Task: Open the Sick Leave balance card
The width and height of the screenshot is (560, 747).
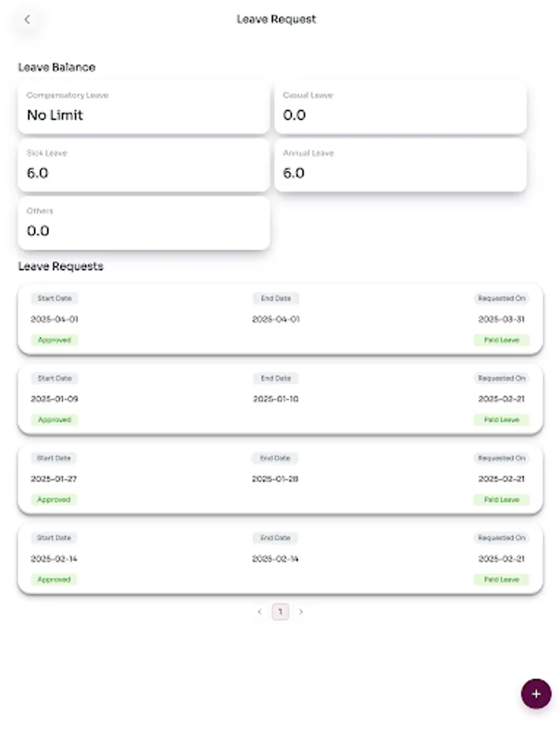Action: [x=143, y=165]
